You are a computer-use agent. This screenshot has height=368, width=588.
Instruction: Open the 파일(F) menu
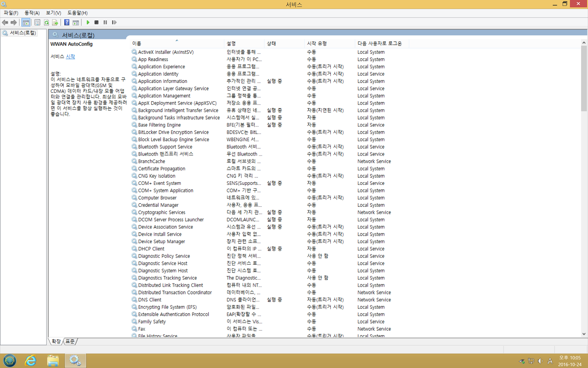[x=11, y=13]
